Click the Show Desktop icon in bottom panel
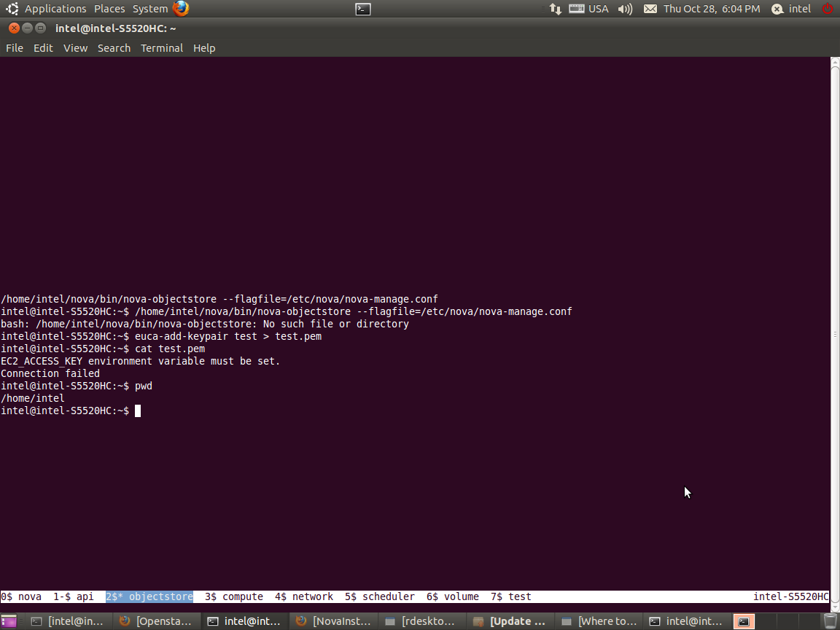Image resolution: width=840 pixels, height=630 pixels. click(x=9, y=621)
